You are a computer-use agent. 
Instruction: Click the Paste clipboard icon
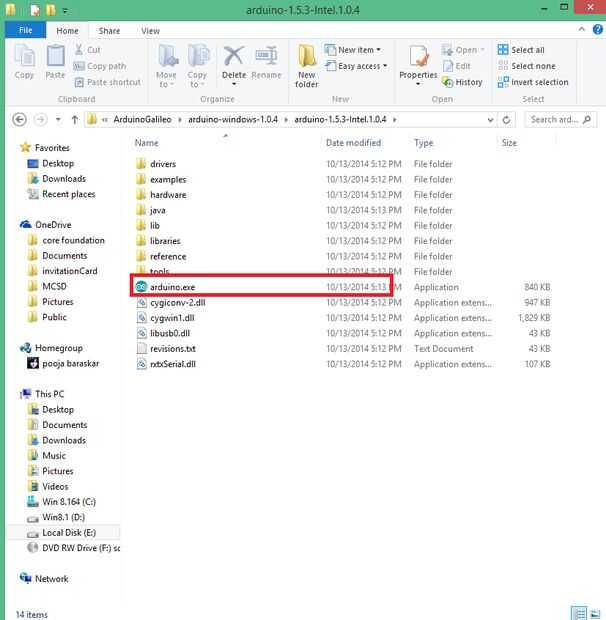[55, 61]
